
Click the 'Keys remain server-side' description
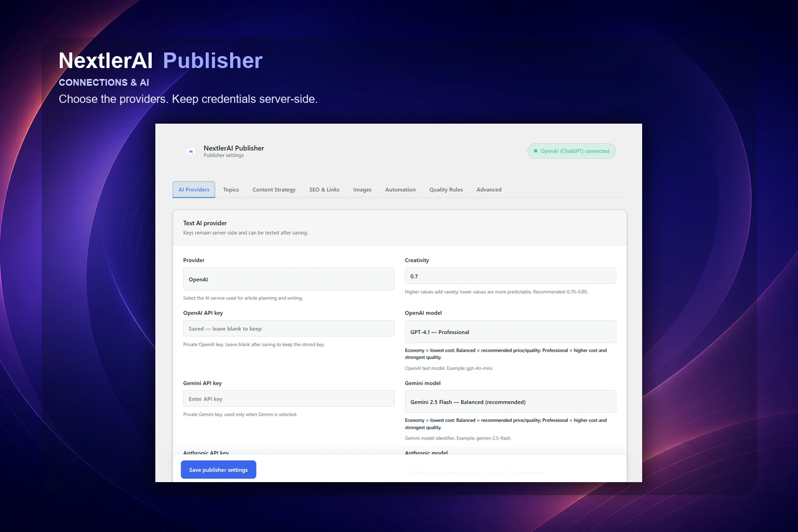pyautogui.click(x=246, y=233)
